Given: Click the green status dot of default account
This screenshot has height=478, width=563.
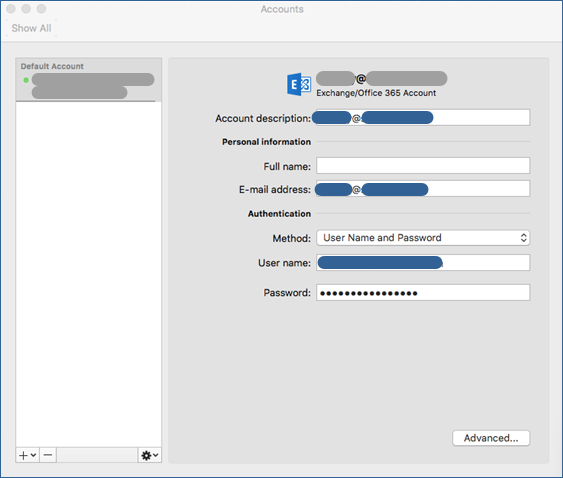Looking at the screenshot, I should (x=26, y=80).
